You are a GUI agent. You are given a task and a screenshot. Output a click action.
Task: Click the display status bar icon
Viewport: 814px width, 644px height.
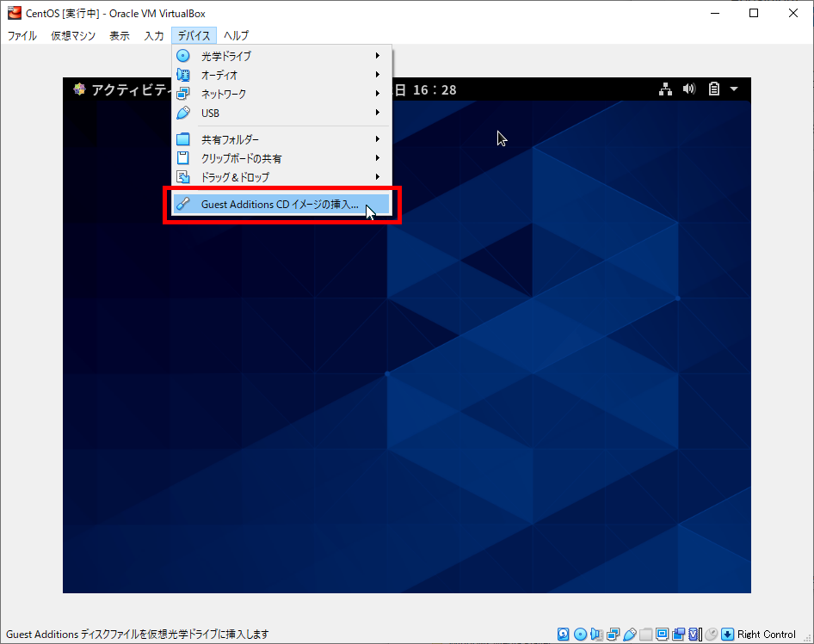[x=662, y=635]
